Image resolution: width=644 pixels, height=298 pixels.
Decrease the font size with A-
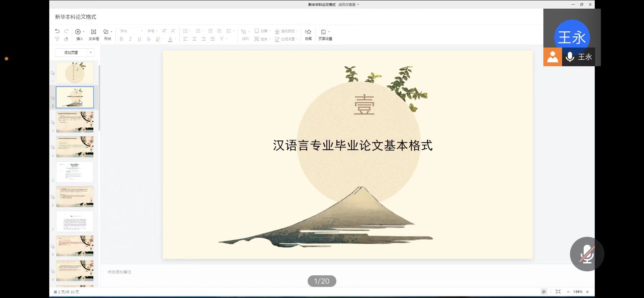173,31
